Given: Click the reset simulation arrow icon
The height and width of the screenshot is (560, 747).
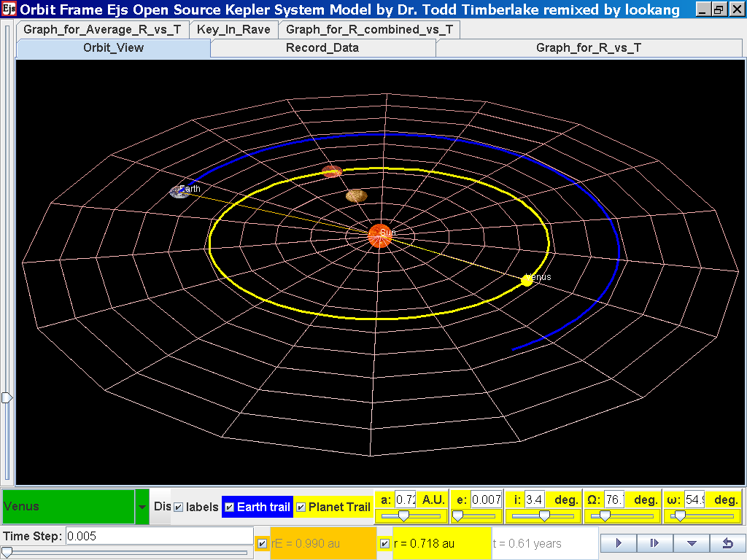Looking at the screenshot, I should coord(727,543).
